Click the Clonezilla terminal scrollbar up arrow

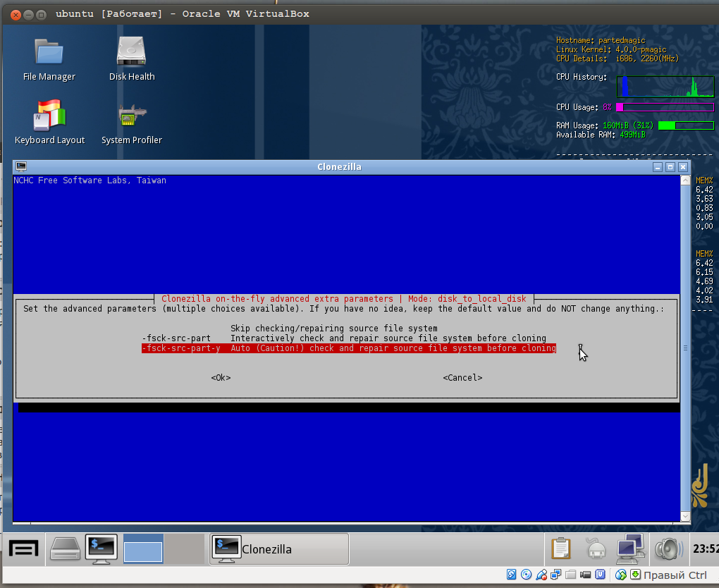[685, 180]
